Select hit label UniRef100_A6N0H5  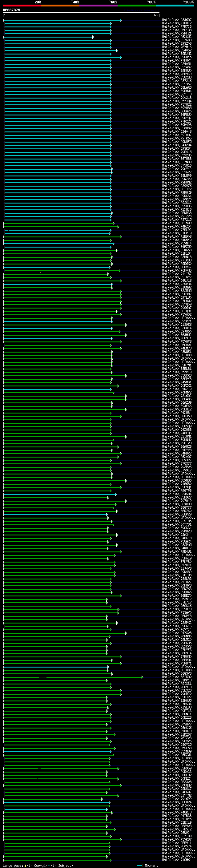177,270
